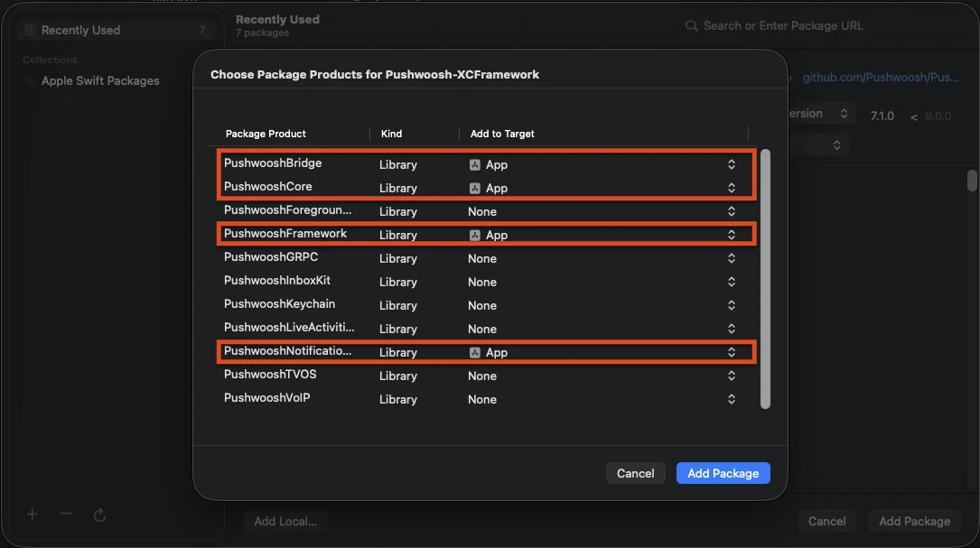Select the PushwooshInboxKit product name
Viewport: 980px width, 548px height.
(x=277, y=281)
